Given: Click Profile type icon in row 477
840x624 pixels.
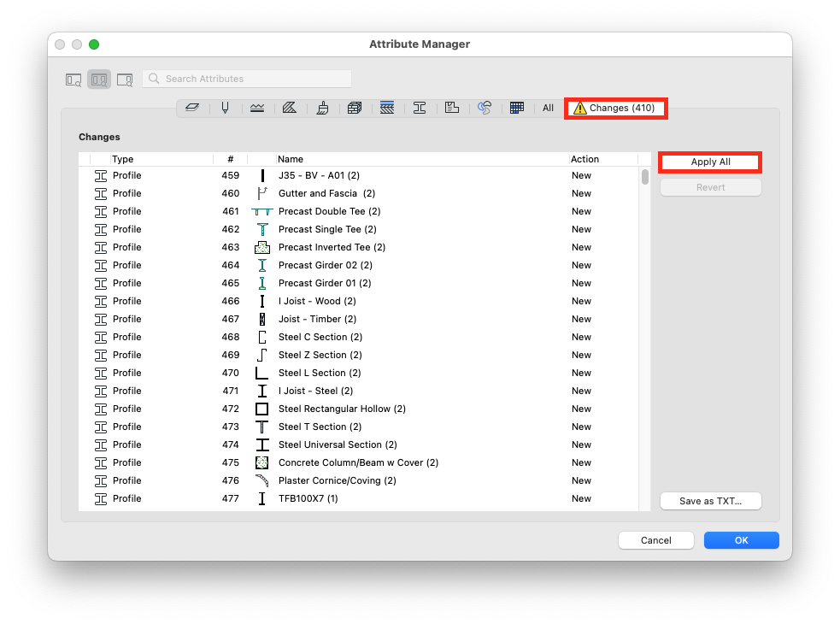Looking at the screenshot, I should click(101, 498).
